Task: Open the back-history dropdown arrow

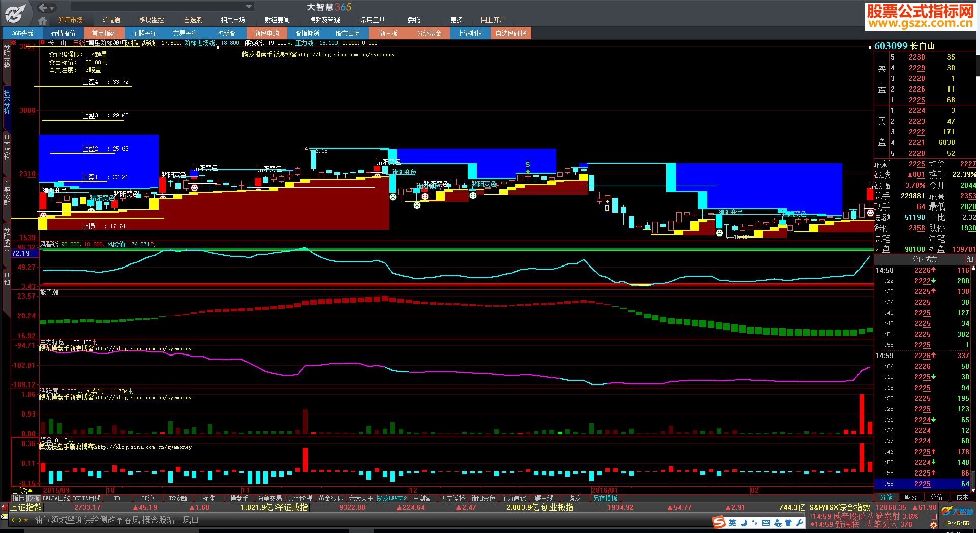Action: 53,8
